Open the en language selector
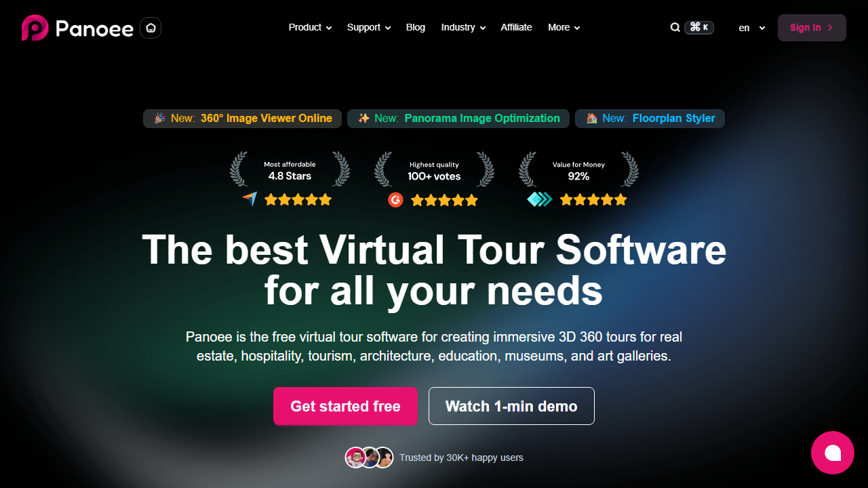 click(x=752, y=28)
